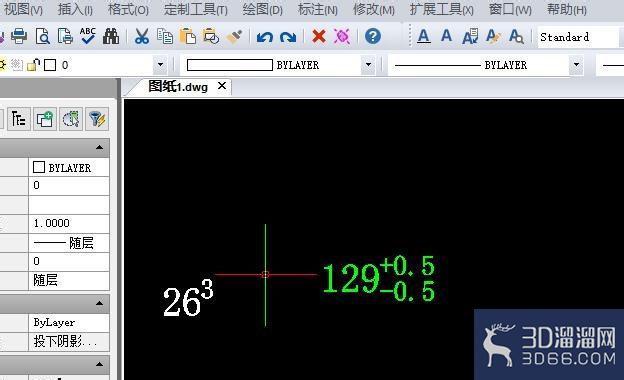Click the properties panel tree-list toggle icon
This screenshot has height=380, width=624.
coord(19,119)
